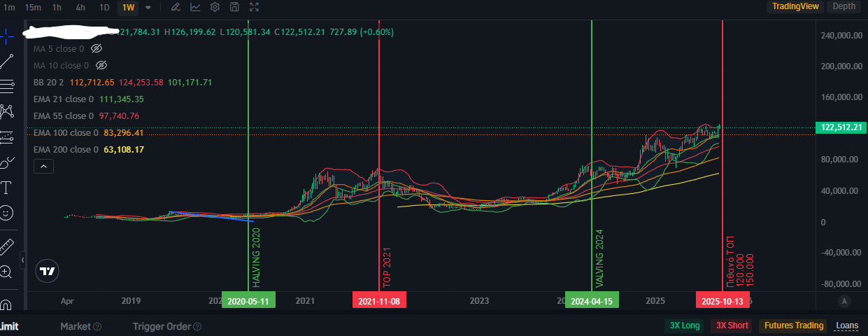This screenshot has height=336, width=868.
Task: Click the 240,000.00 price axis label
Action: [x=840, y=35]
